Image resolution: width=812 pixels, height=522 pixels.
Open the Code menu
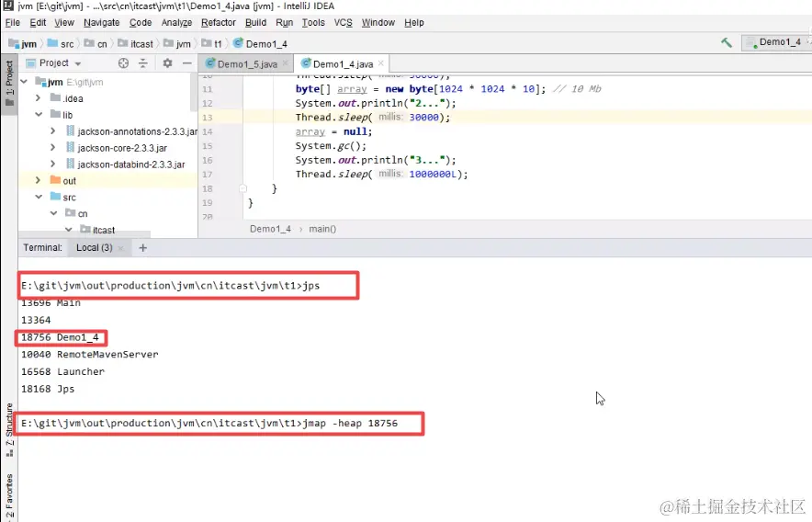tap(141, 23)
